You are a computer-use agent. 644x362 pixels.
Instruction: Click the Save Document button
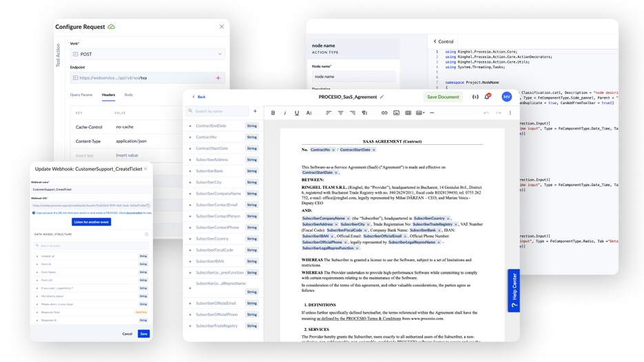click(x=443, y=97)
